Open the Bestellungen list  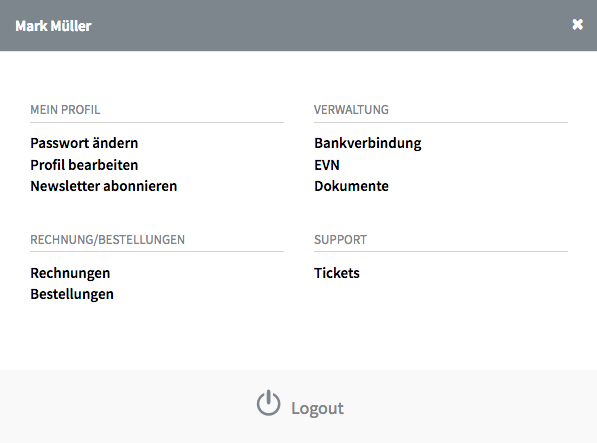(x=72, y=294)
